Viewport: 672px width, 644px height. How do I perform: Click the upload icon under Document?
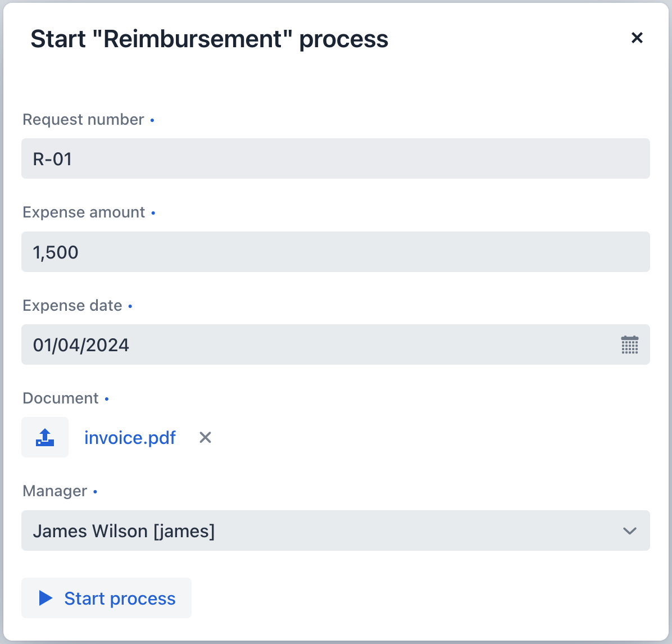(x=45, y=437)
